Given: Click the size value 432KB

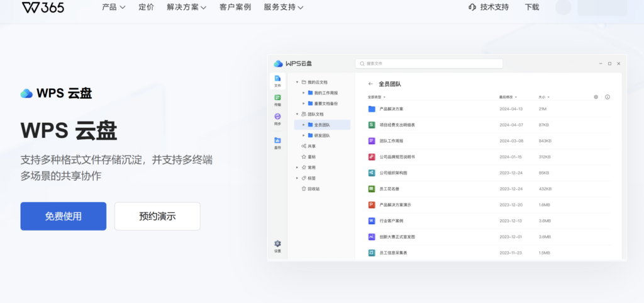Looking at the screenshot, I should pos(545,189).
